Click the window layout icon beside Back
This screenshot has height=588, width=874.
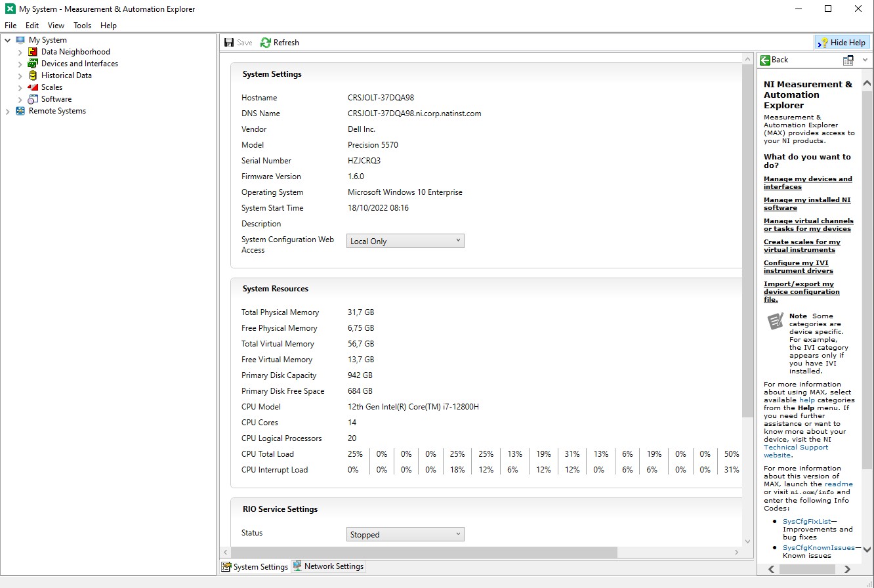point(849,59)
